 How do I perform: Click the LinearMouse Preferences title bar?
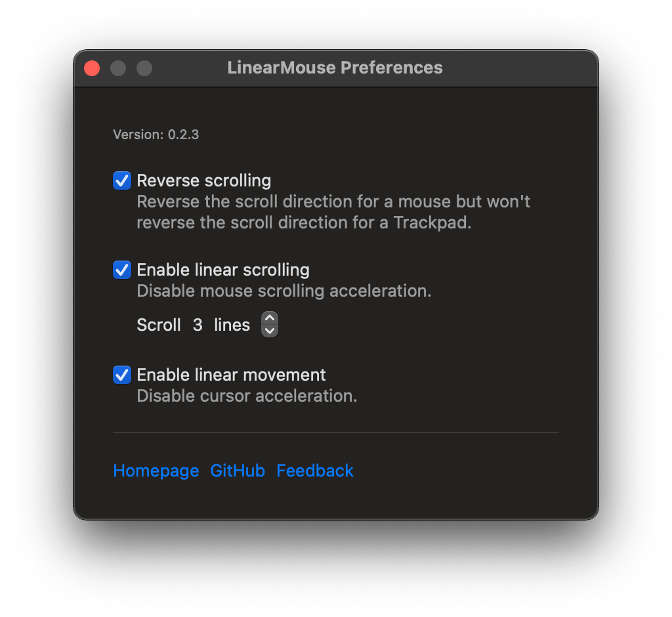point(336,68)
